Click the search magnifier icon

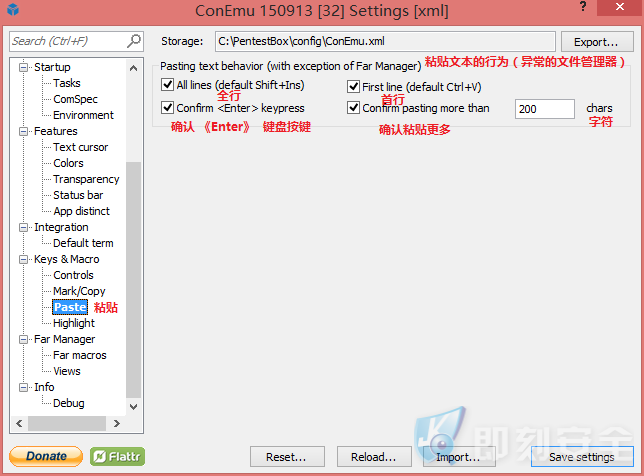coord(134,41)
